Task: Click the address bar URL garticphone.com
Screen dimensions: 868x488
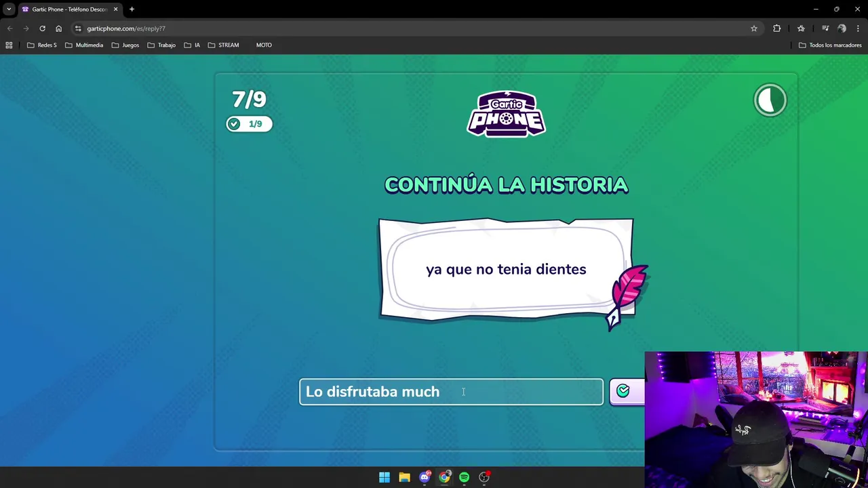Action: pyautogui.click(x=126, y=28)
